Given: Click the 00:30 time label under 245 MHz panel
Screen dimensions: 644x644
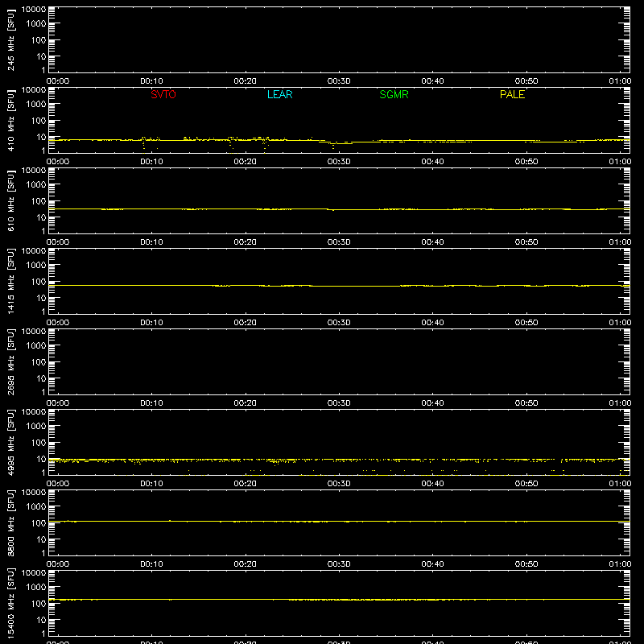Looking at the screenshot, I should [339, 81].
